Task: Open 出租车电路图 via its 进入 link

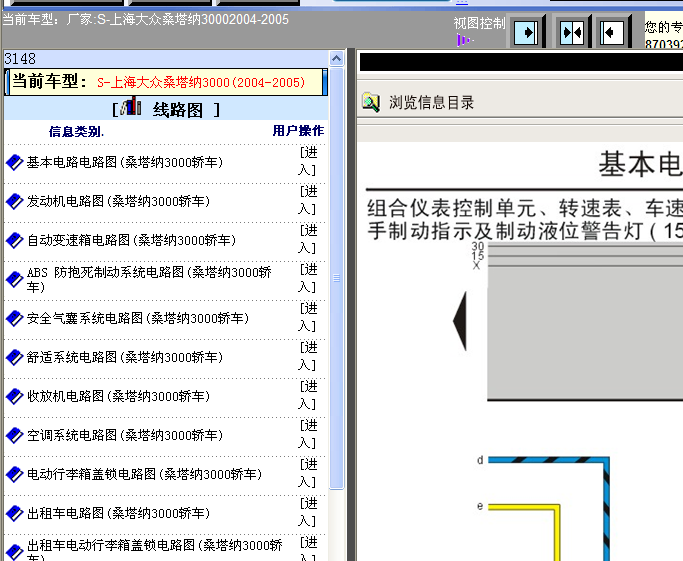Action: 308,512
